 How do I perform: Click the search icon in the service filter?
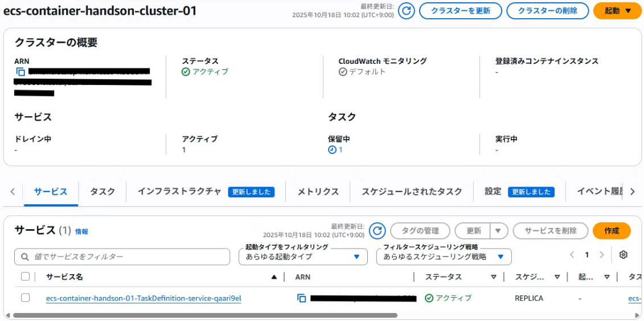pos(24,257)
